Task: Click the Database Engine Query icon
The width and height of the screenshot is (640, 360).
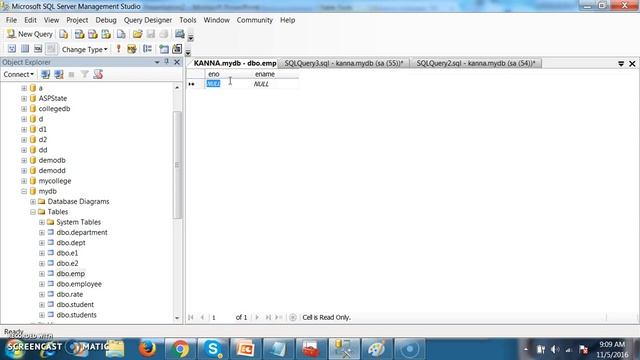Action: [64, 34]
